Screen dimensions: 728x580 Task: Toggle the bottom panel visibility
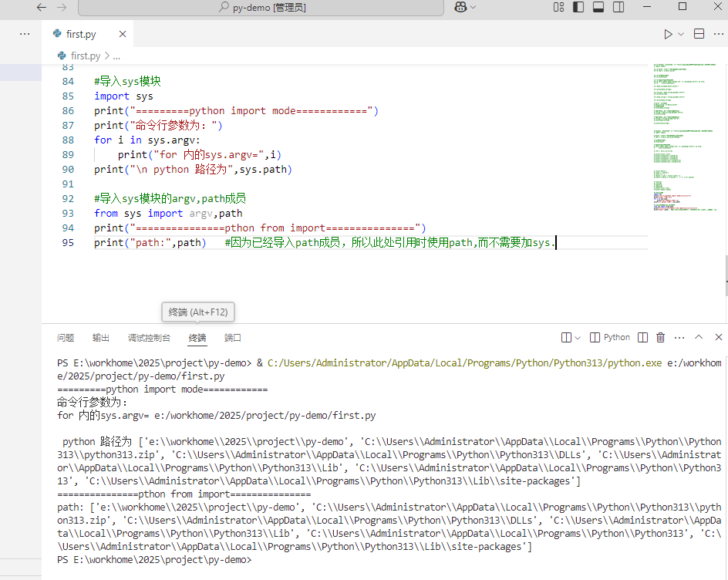point(598,7)
